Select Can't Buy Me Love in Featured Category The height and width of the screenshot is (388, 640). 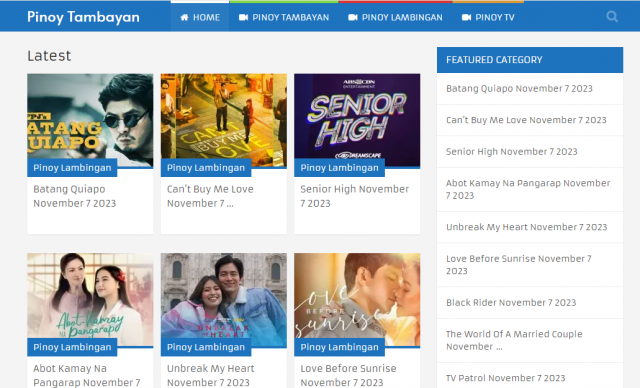526,120
